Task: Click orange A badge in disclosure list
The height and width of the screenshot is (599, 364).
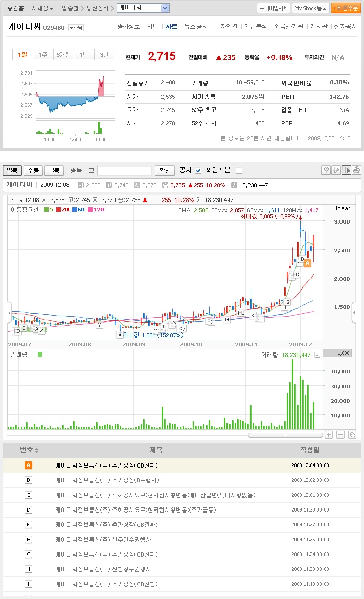Action: [x=28, y=465]
